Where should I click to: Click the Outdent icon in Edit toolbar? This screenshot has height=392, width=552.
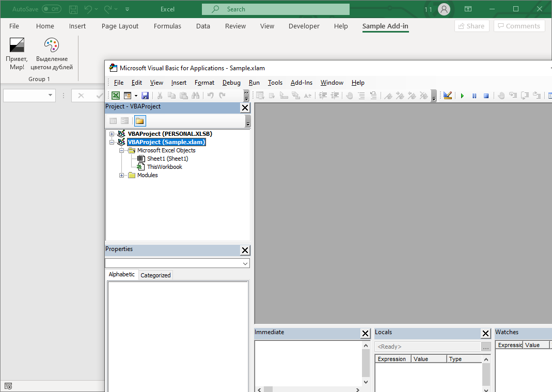click(335, 96)
